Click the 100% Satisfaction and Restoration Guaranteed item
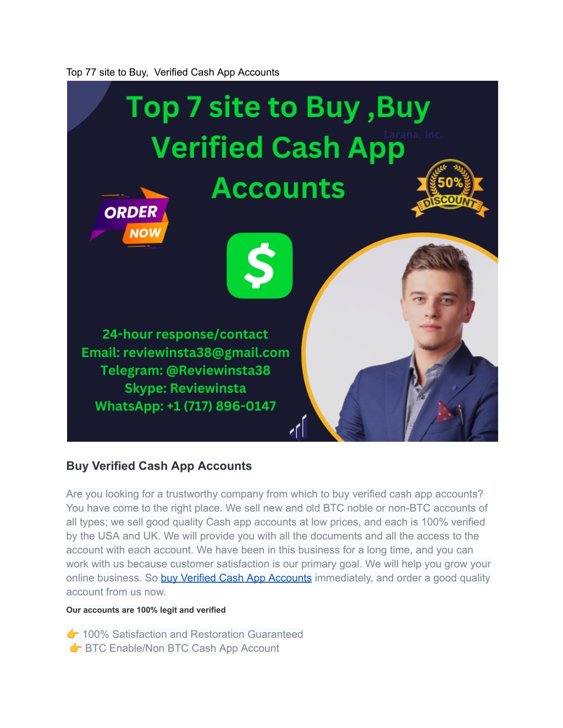 click(192, 634)
